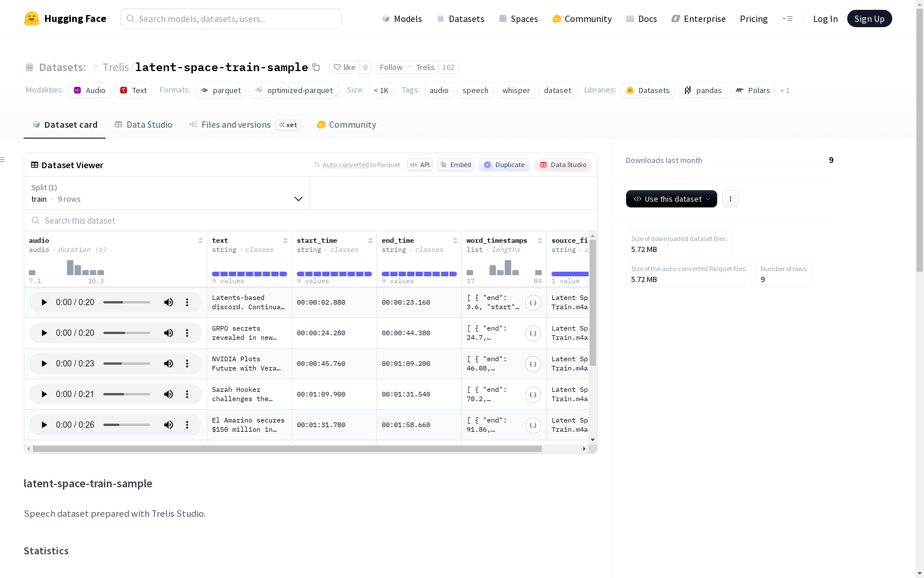Image resolution: width=924 pixels, height=578 pixels.
Task: Focus the Search models, datasets, users field
Action: pos(231,18)
